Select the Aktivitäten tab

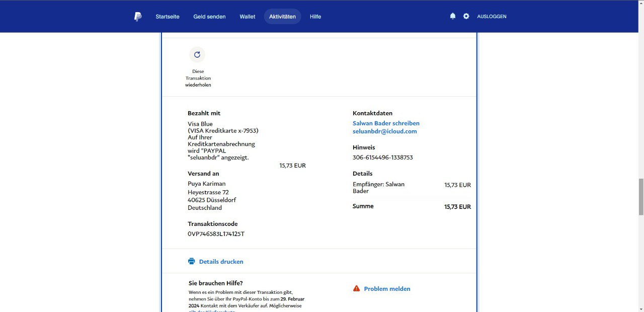point(282,17)
